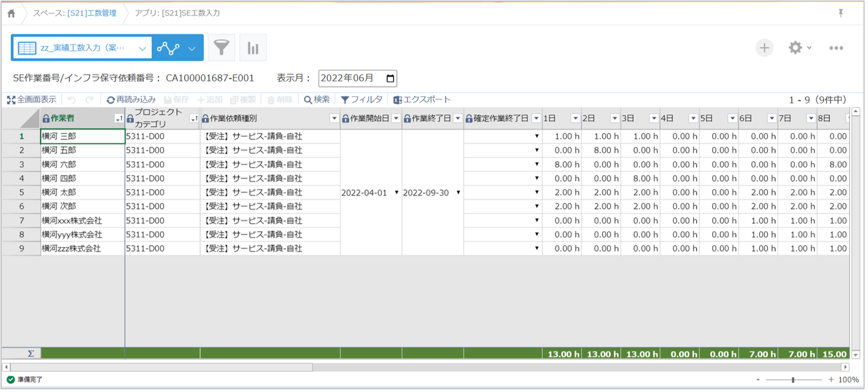Screen dimensions: 868x392
Task: Click the plus icon to add record
Action: click(x=764, y=48)
